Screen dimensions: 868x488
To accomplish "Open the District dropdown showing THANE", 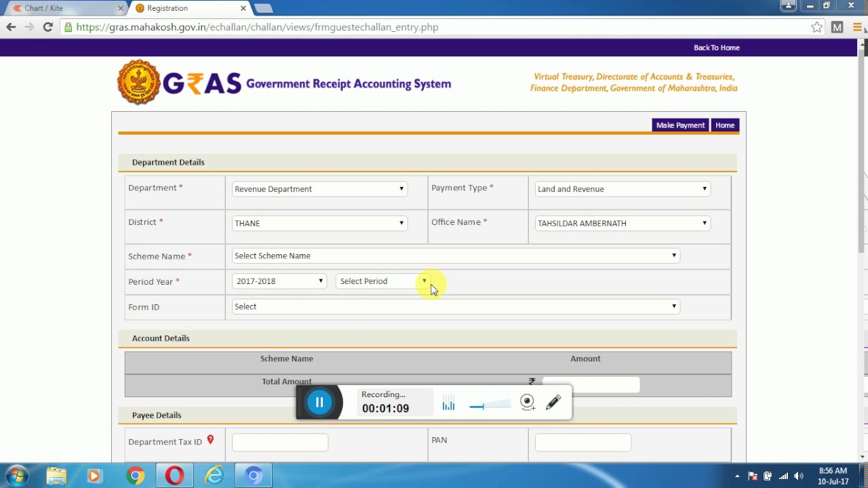I will coord(319,223).
